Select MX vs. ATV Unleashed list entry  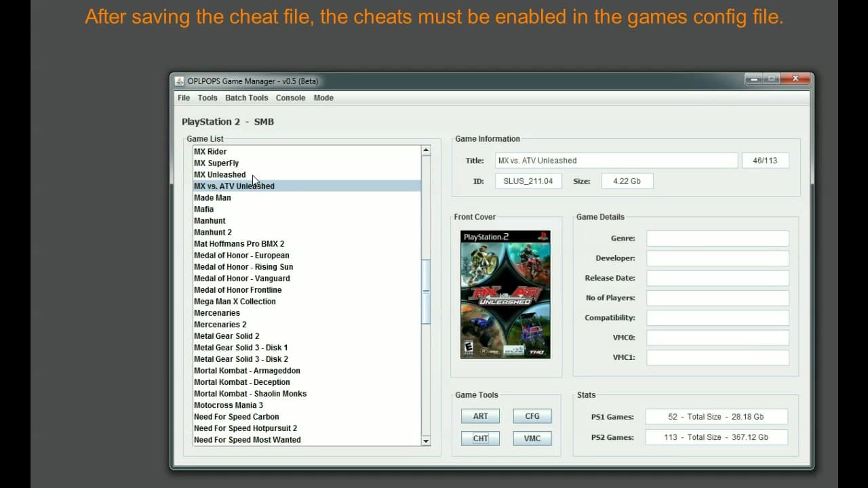(x=307, y=186)
